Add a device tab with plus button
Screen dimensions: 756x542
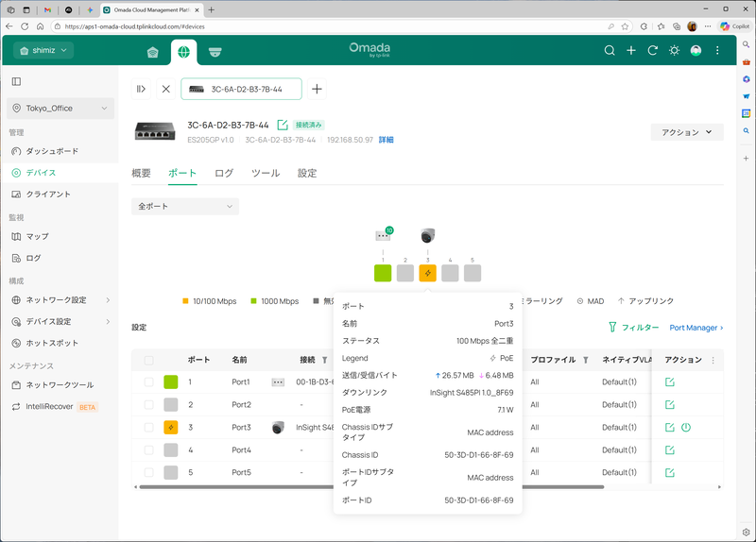pos(317,89)
